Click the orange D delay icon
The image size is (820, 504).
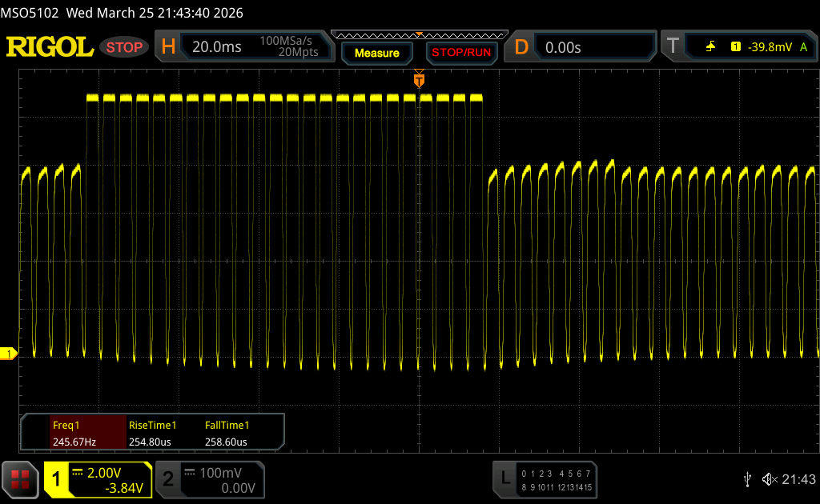(x=521, y=47)
